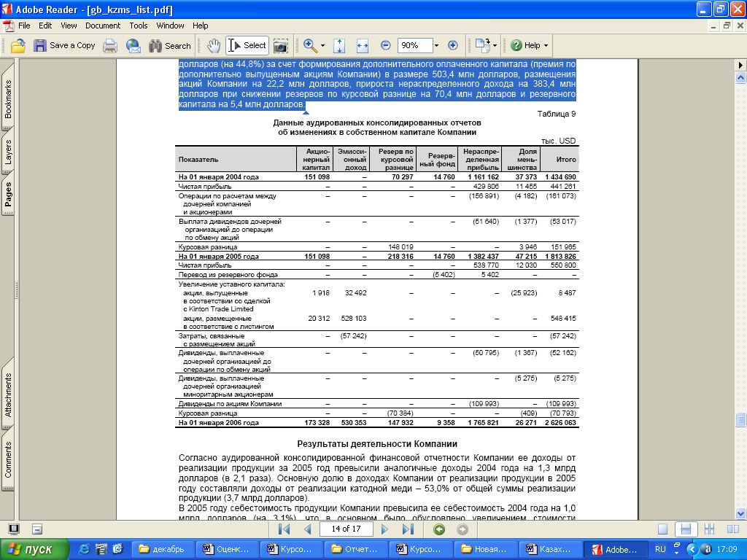Click the Zoom Out minus button
747x560 pixels.
(386, 46)
